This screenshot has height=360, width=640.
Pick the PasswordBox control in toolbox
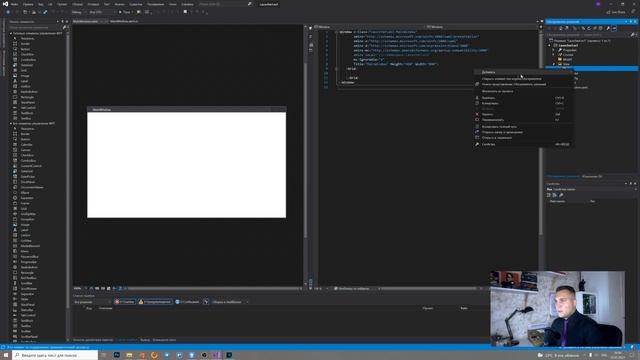point(29,256)
